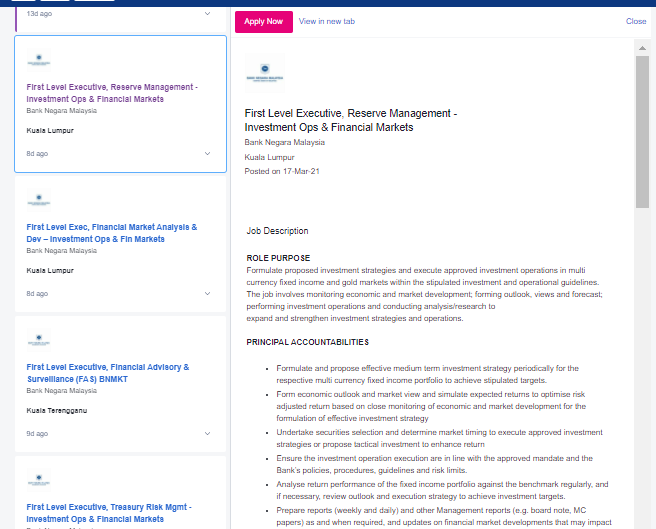Expand chevron on the 13d ago card

208,14
